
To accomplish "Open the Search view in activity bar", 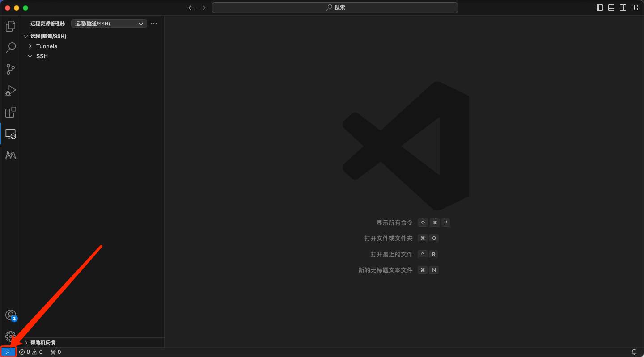I will point(11,48).
